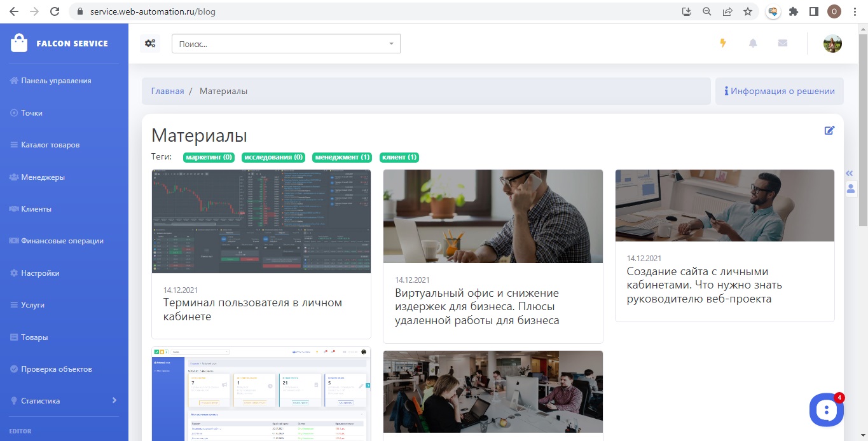Open the Терминал пользователя article thumbnail

point(261,221)
